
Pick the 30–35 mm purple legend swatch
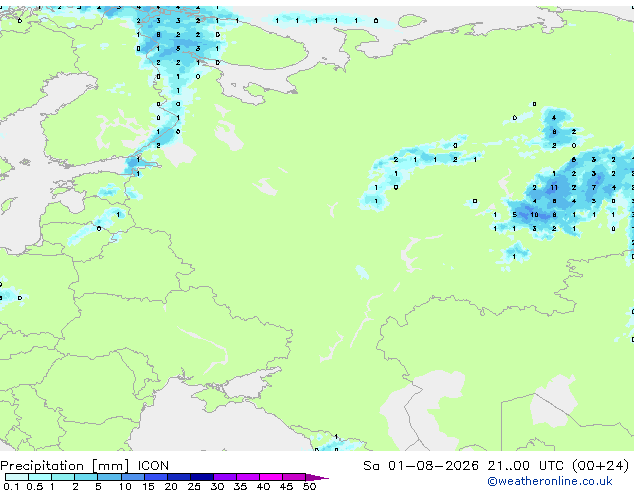tap(224, 477)
